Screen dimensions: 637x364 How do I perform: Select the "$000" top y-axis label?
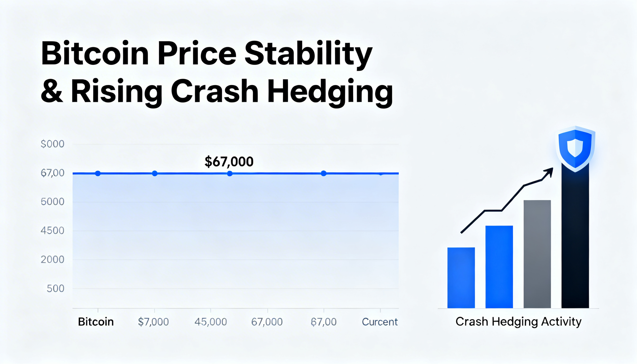click(52, 144)
